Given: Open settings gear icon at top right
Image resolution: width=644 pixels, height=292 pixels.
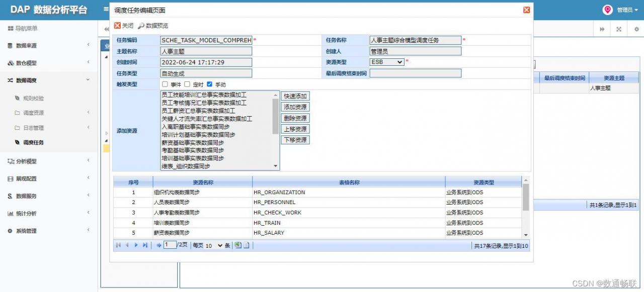Looking at the screenshot, I should coord(636,29).
